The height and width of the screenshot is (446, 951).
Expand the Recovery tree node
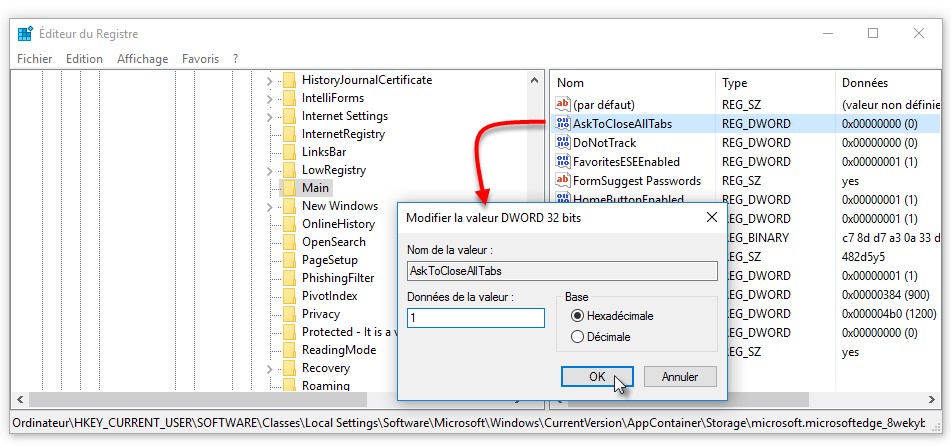pyautogui.click(x=270, y=368)
